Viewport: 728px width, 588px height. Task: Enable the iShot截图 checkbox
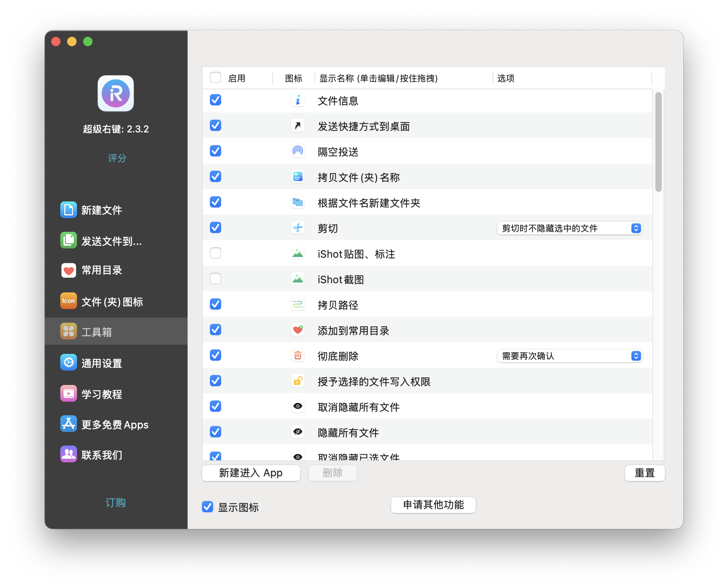[216, 278]
